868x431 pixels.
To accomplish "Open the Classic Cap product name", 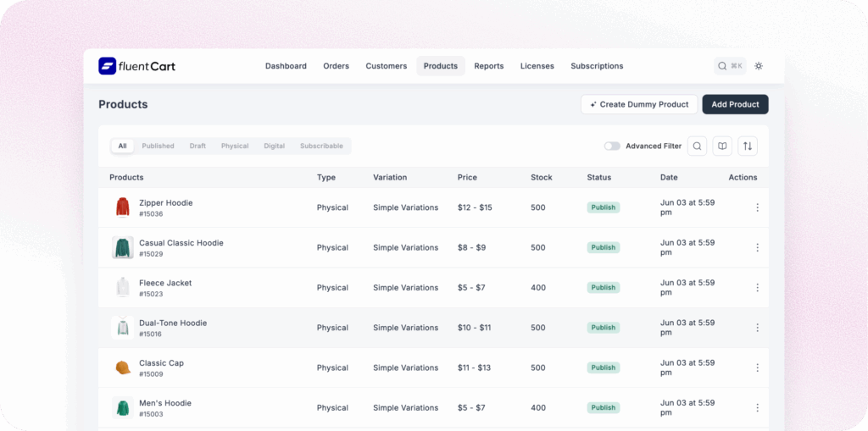I will 161,363.
